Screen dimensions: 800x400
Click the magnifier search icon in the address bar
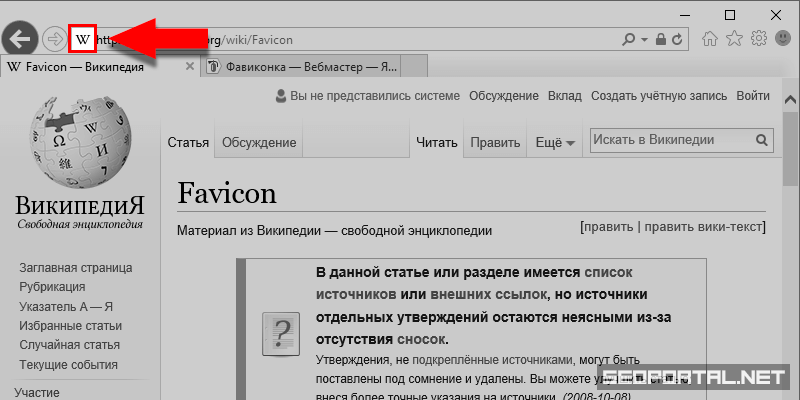click(629, 40)
